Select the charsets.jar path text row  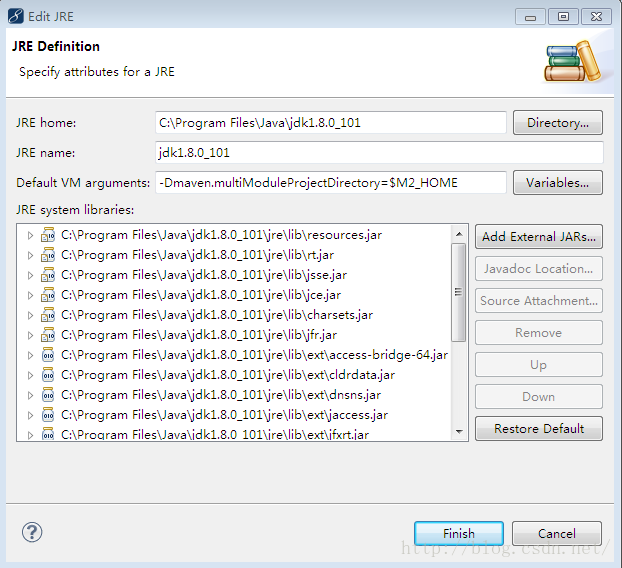217,315
